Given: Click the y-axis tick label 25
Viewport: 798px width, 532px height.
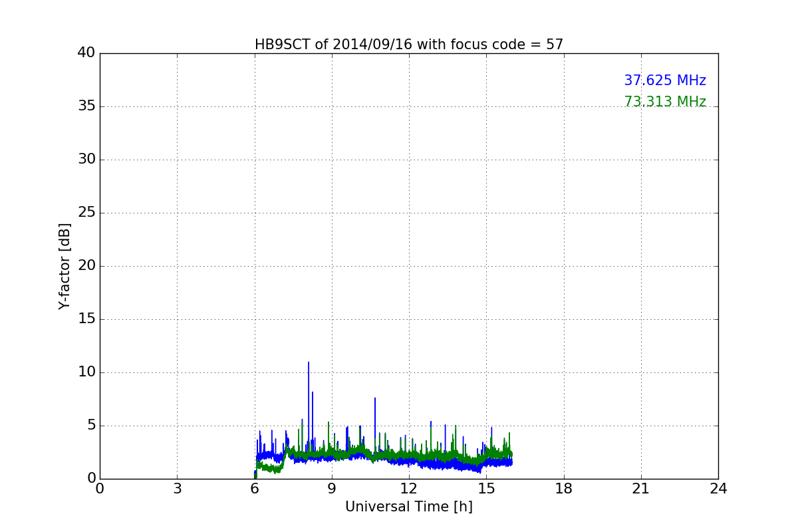Looking at the screenshot, I should click(x=86, y=213).
